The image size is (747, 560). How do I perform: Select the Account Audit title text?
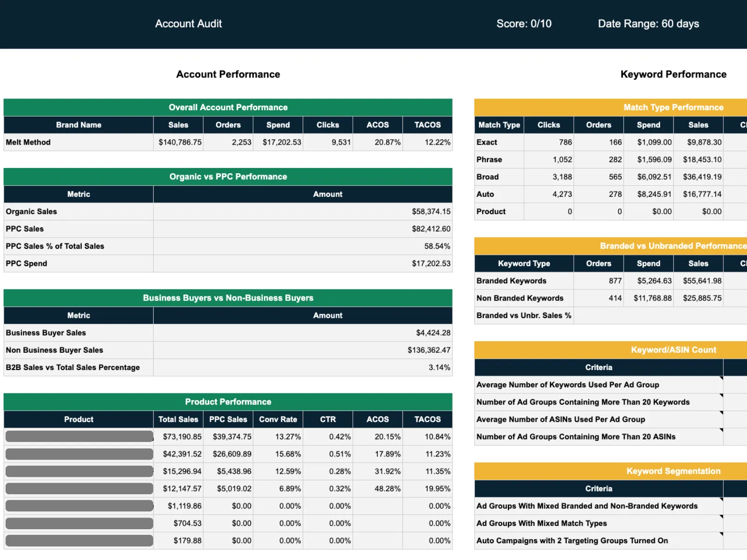(188, 23)
